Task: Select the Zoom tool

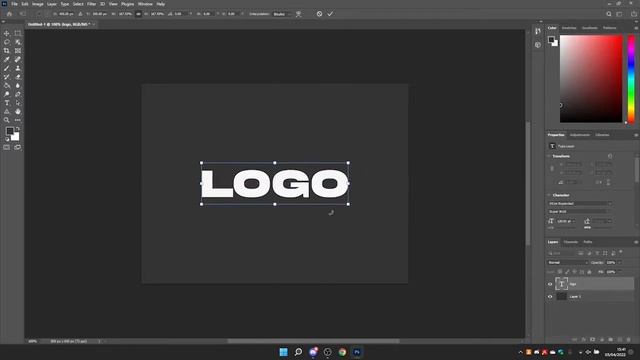Action: 7,120
